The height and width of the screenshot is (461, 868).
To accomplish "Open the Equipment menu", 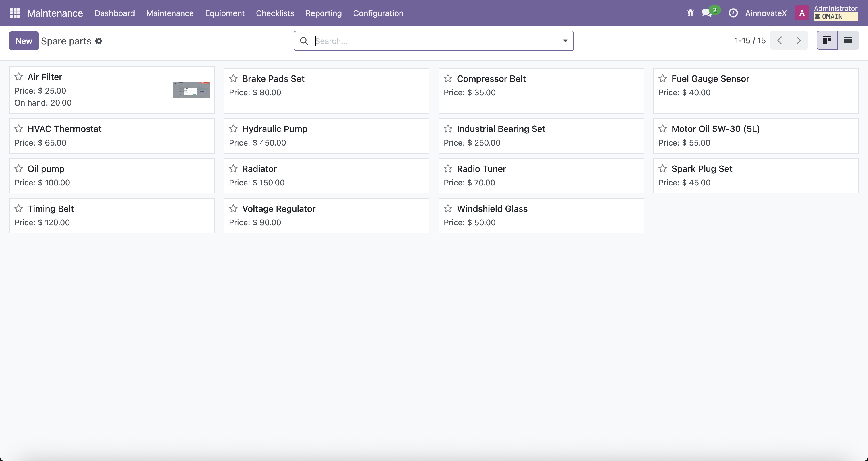I will coord(225,13).
